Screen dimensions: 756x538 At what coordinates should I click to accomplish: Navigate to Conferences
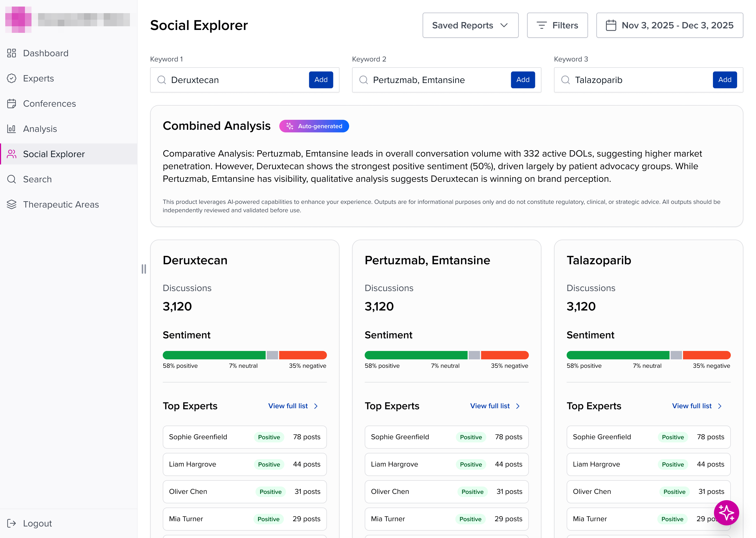pos(69,103)
